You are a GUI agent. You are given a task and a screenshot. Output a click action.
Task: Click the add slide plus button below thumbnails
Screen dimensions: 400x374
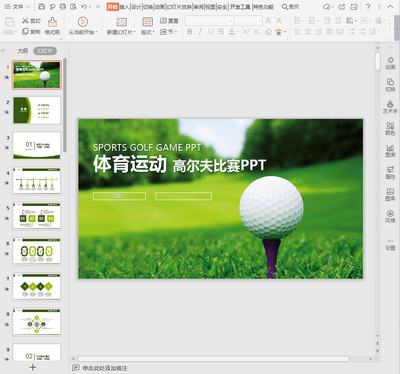33,367
